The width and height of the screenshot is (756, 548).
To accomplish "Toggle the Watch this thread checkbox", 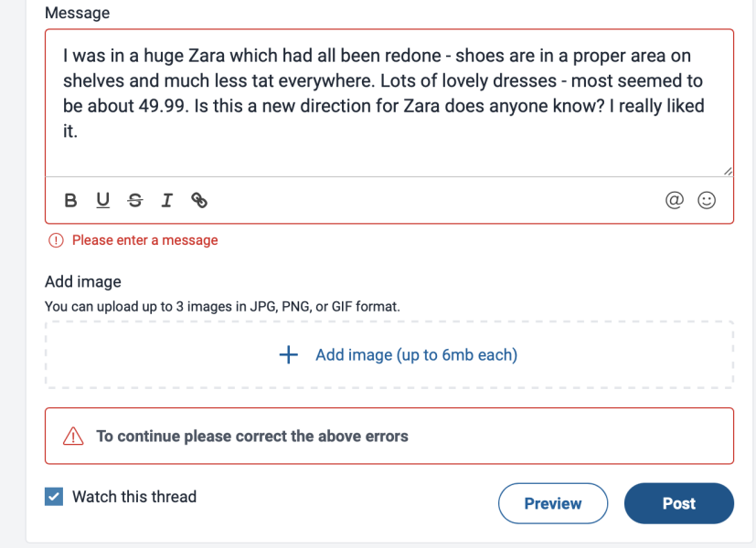I will coord(53,497).
